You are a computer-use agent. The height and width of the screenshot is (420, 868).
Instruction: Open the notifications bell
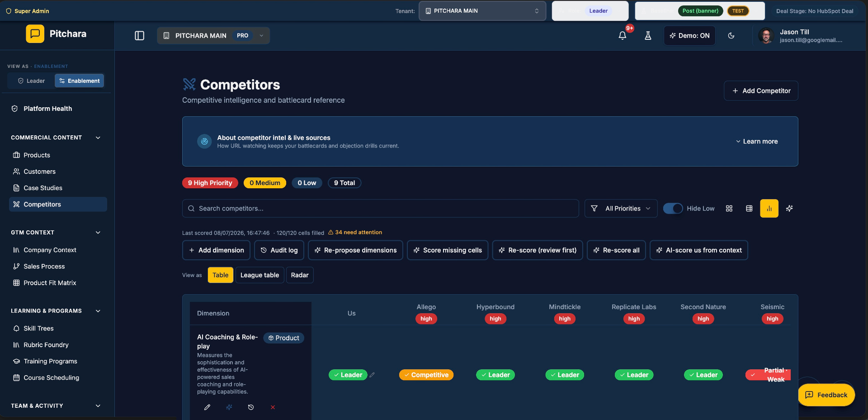click(x=623, y=36)
